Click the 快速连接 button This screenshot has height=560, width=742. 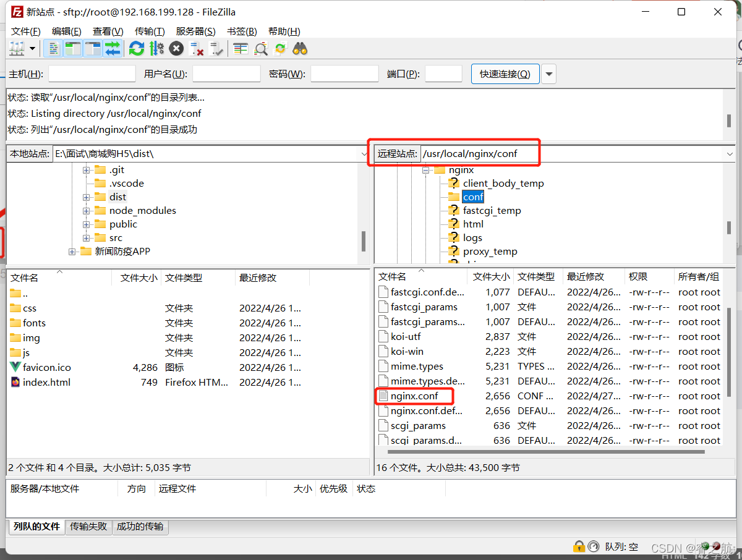pyautogui.click(x=505, y=74)
